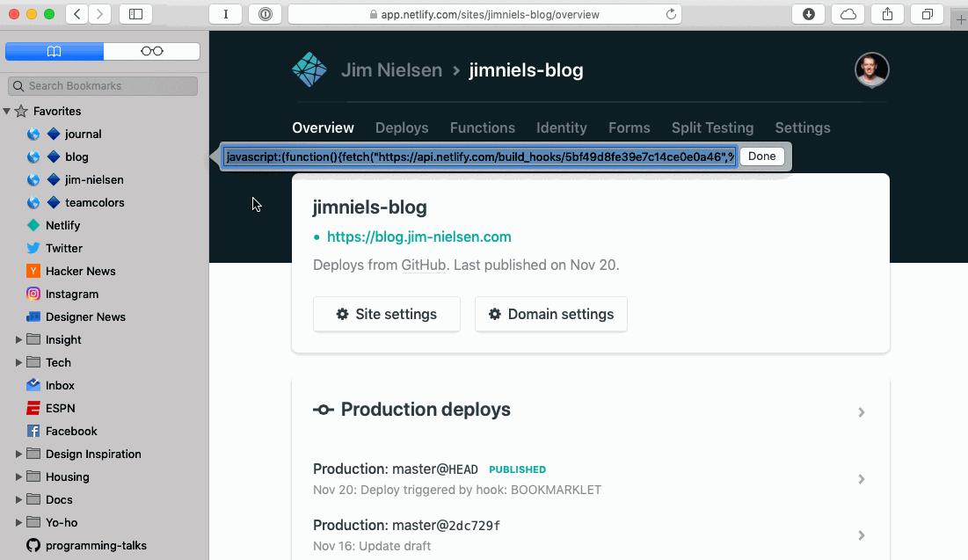This screenshot has width=968, height=560.
Task: Click Done on bookmark address editor
Action: pos(761,156)
